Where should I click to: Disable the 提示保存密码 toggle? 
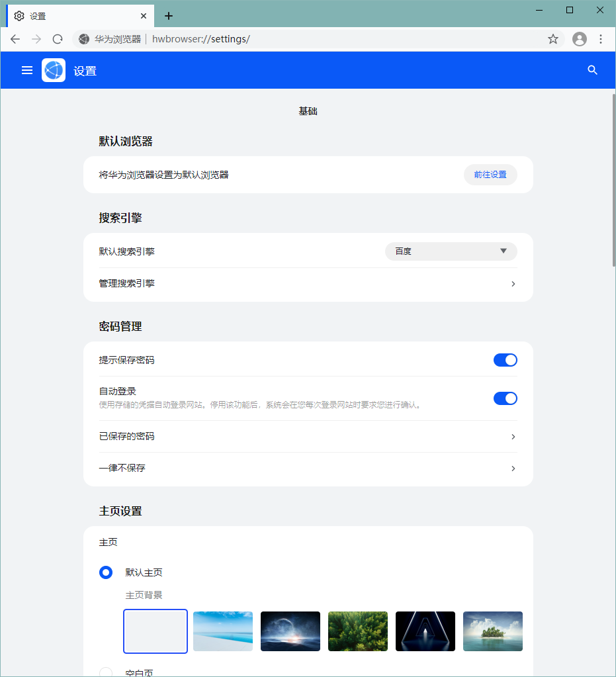click(x=505, y=360)
